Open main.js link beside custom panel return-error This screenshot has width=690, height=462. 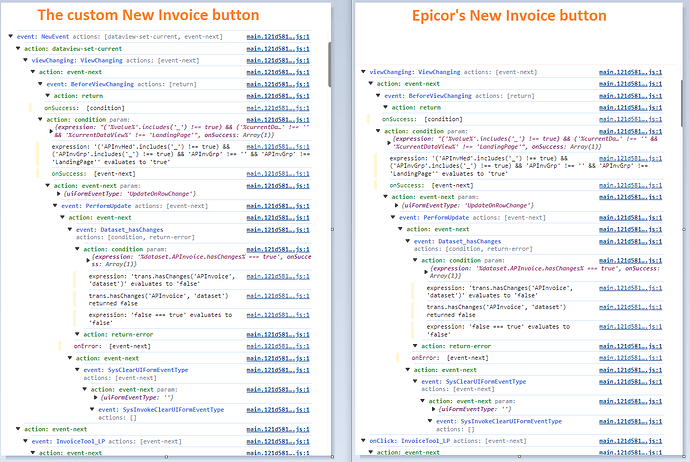click(x=278, y=334)
